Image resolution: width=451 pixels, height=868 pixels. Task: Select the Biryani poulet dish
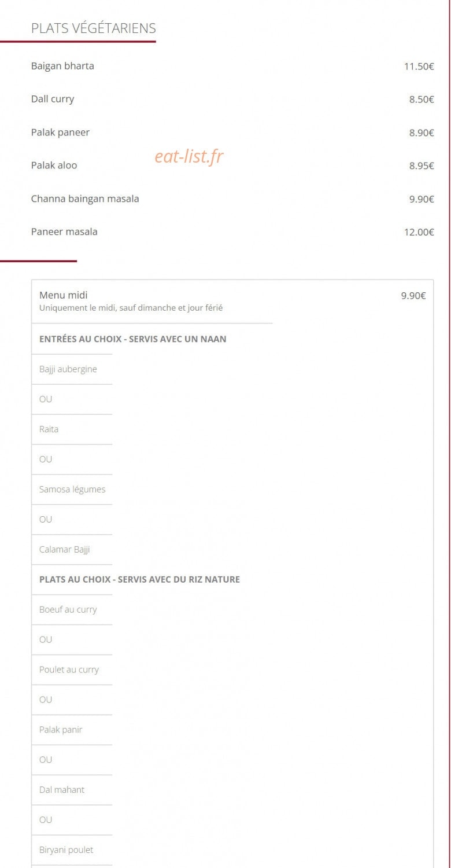point(66,850)
